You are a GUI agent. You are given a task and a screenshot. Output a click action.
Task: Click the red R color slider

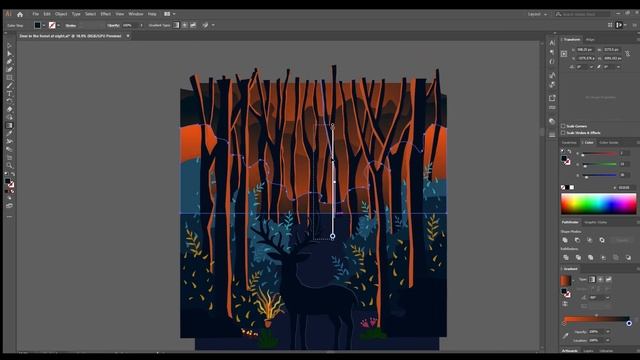(599, 153)
